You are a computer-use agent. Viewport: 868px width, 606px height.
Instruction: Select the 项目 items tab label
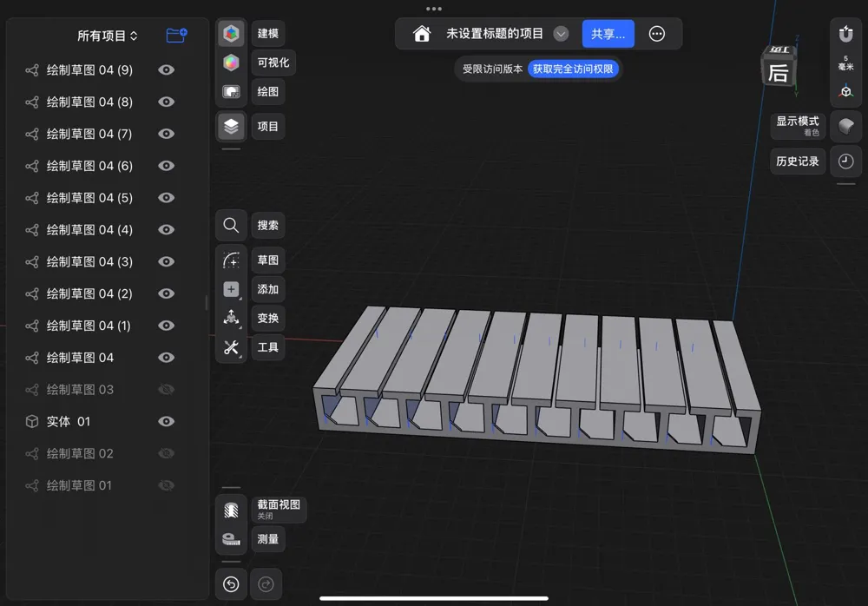tap(268, 126)
